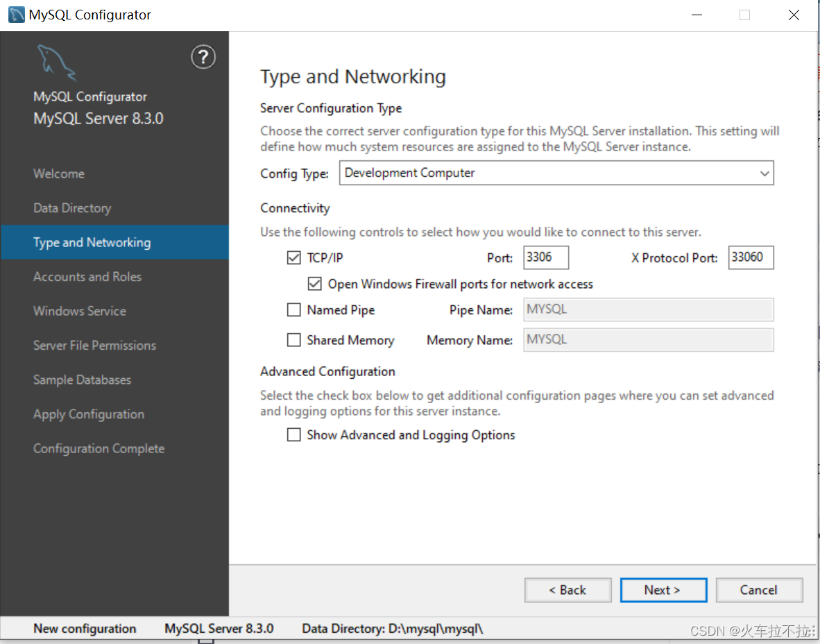
Task: Open the Apply Configuration step
Action: 89,414
